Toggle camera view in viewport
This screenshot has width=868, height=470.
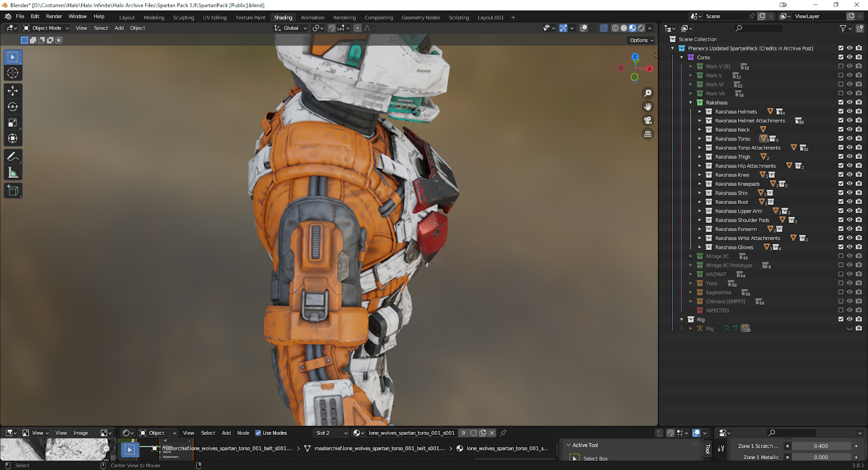(648, 120)
